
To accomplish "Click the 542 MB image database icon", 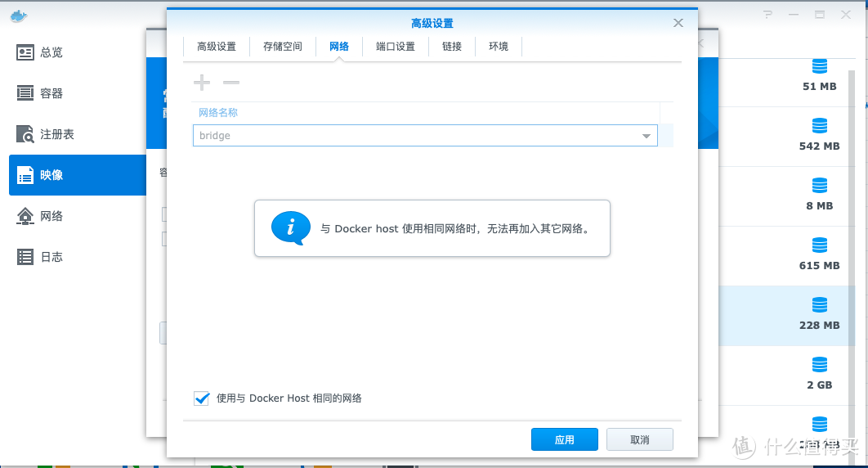I will (820, 126).
